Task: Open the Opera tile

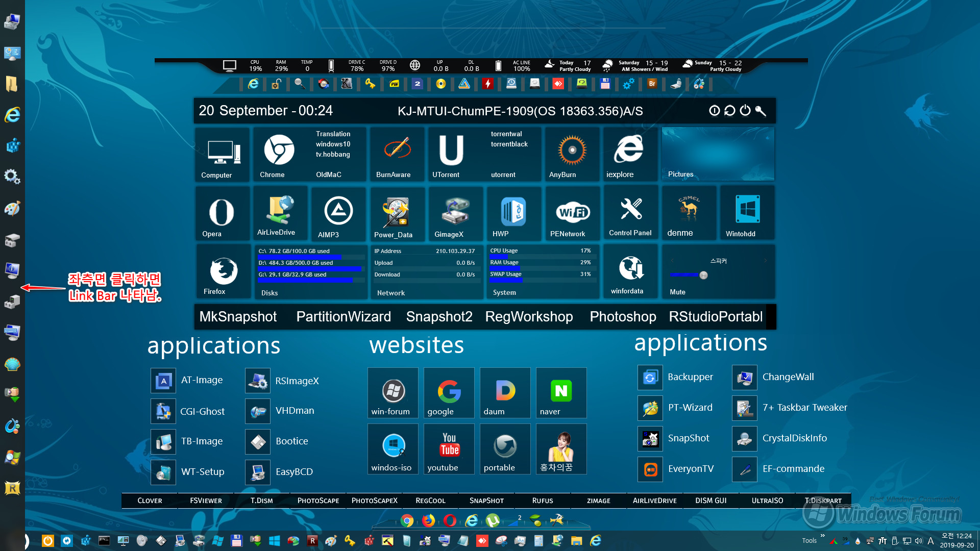Action: tap(223, 213)
